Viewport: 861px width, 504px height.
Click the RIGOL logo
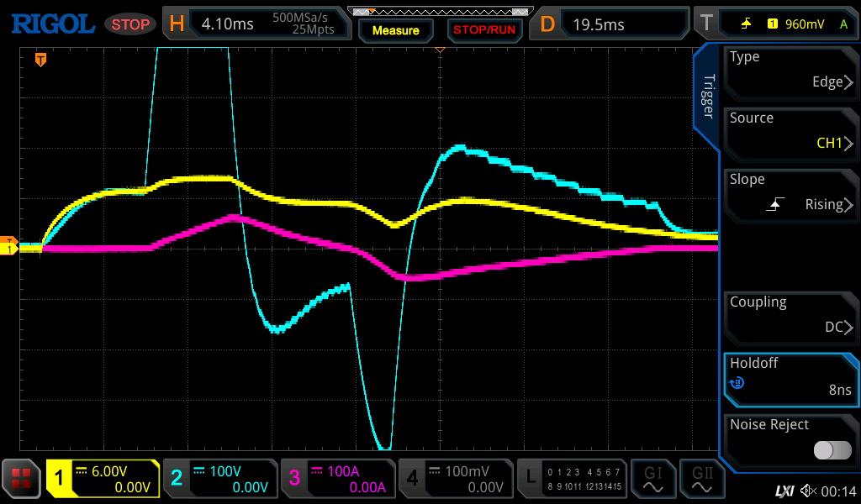click(52, 24)
